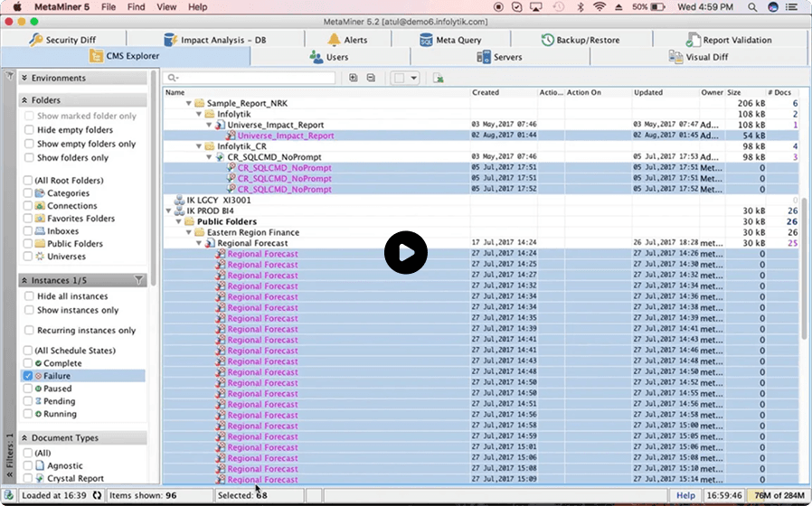Click the expand all icon in toolbar
The image size is (812, 506).
354,78
